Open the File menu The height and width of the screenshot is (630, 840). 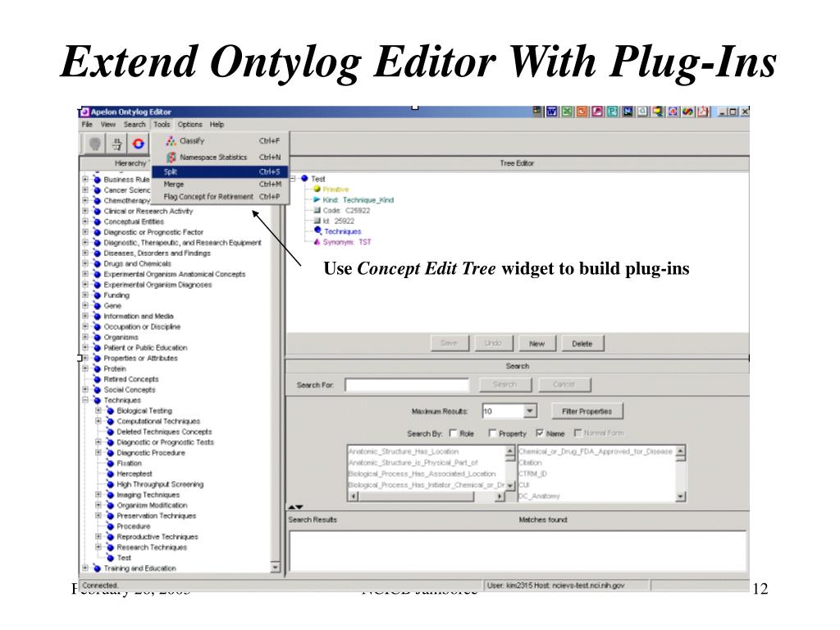(x=87, y=125)
